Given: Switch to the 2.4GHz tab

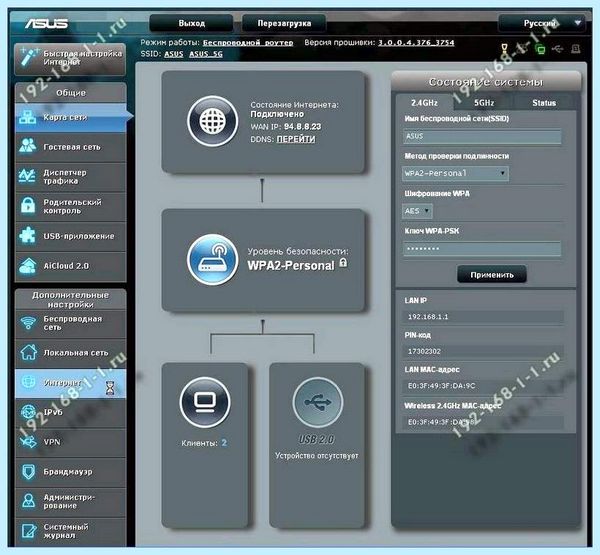Looking at the screenshot, I should [424, 103].
